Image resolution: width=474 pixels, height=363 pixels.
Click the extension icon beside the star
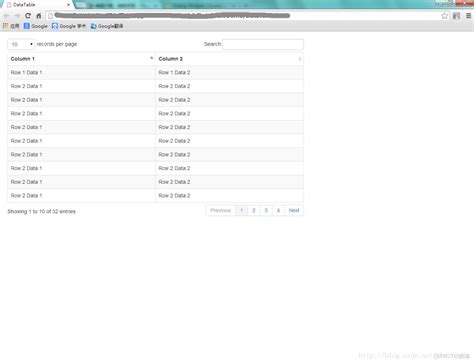[x=456, y=16]
